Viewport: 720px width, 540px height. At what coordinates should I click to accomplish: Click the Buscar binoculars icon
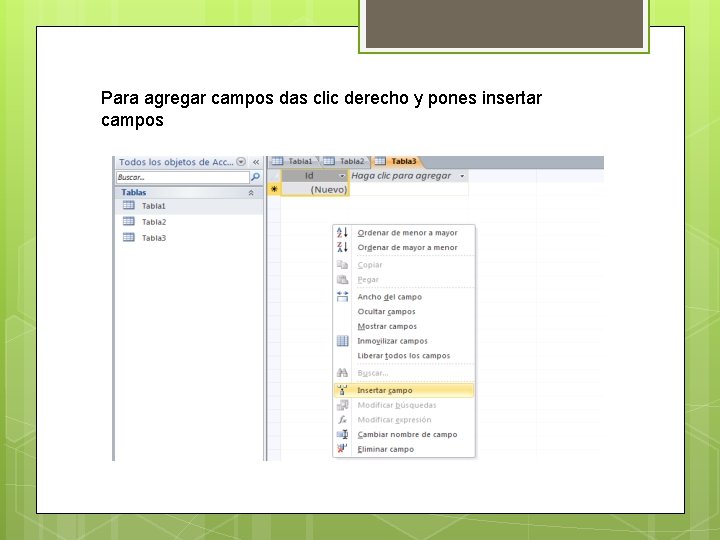(x=342, y=373)
